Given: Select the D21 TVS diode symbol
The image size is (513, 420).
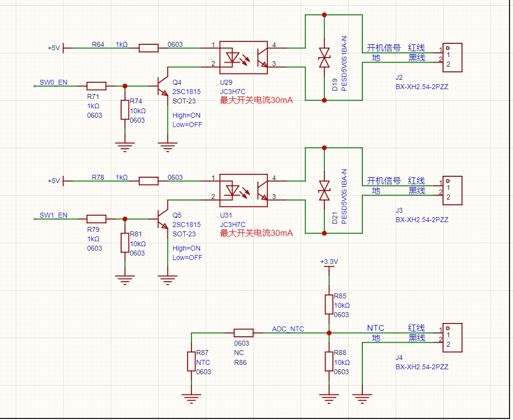Looking at the screenshot, I should tap(324, 190).
